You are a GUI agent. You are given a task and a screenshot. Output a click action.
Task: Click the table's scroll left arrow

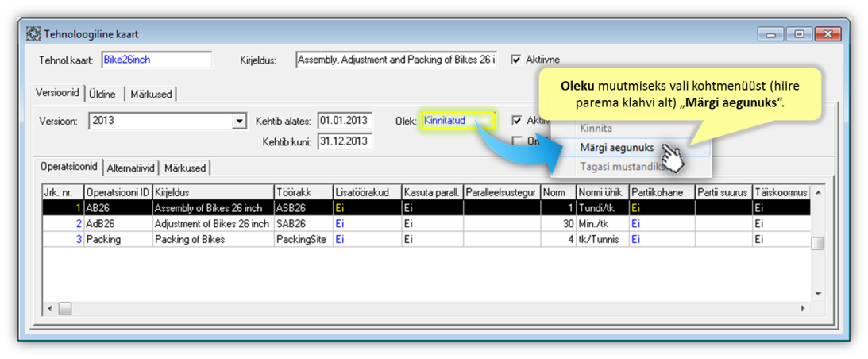click(x=50, y=308)
